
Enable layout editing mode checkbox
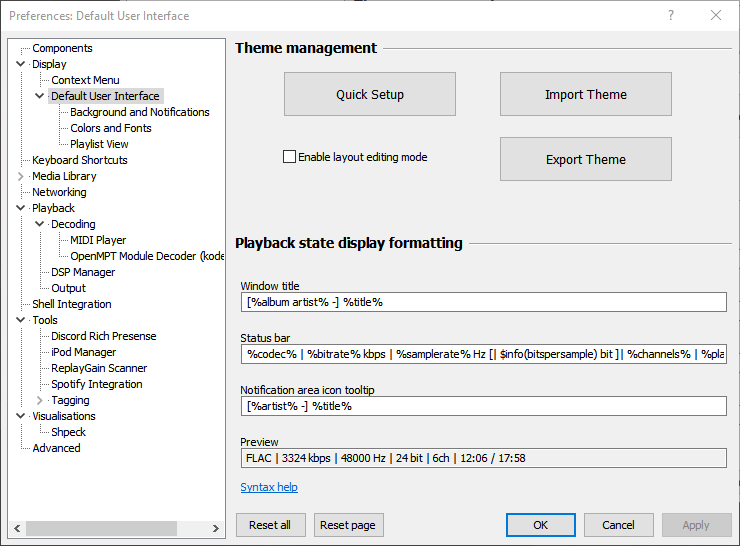(x=290, y=157)
